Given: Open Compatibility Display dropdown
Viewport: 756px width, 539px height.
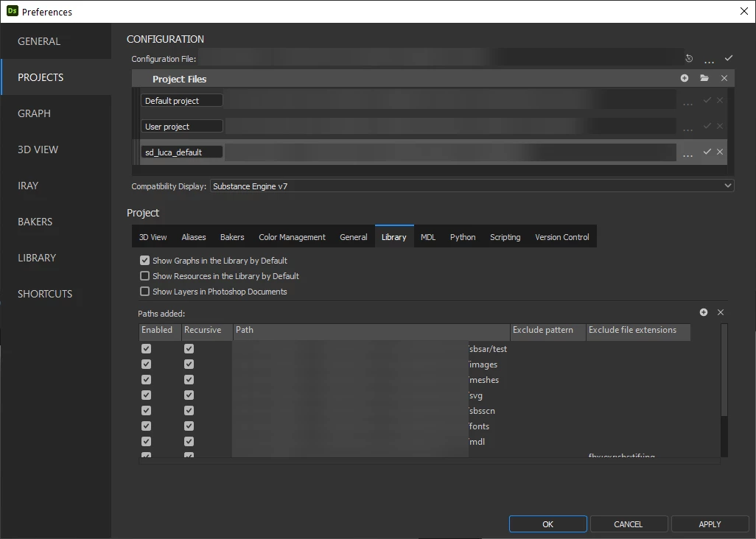Looking at the screenshot, I should 472,186.
